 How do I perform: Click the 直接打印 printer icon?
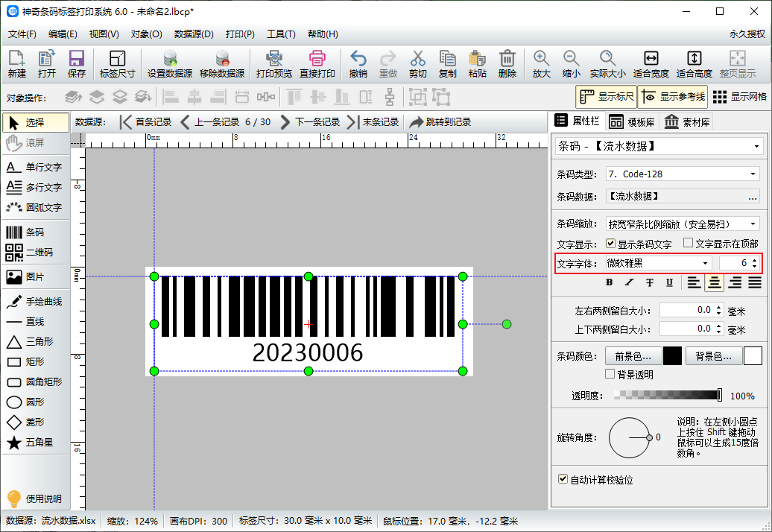point(317,64)
